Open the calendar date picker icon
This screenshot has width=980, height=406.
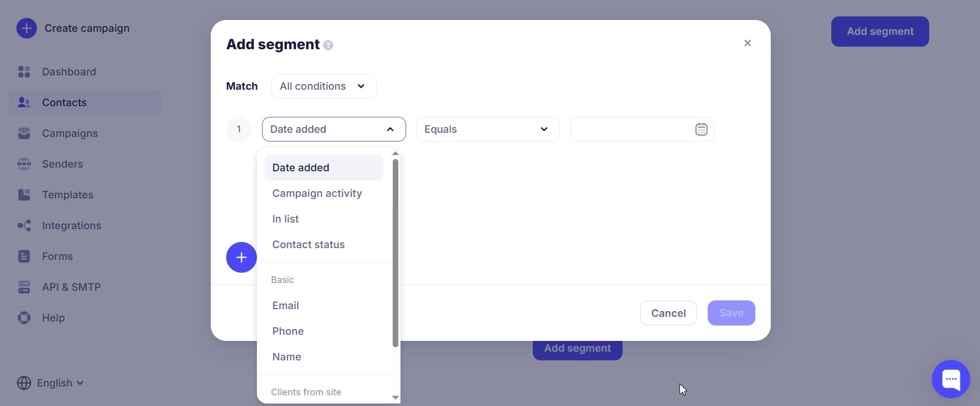701,129
